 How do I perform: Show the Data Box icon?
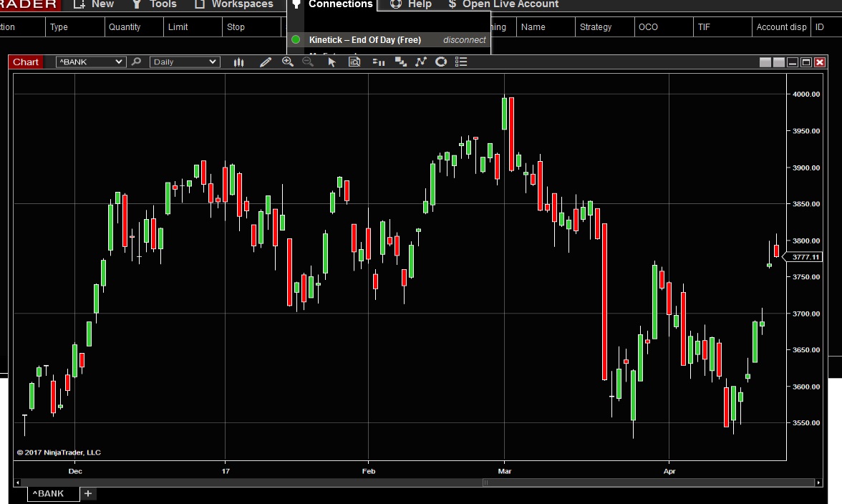354,62
